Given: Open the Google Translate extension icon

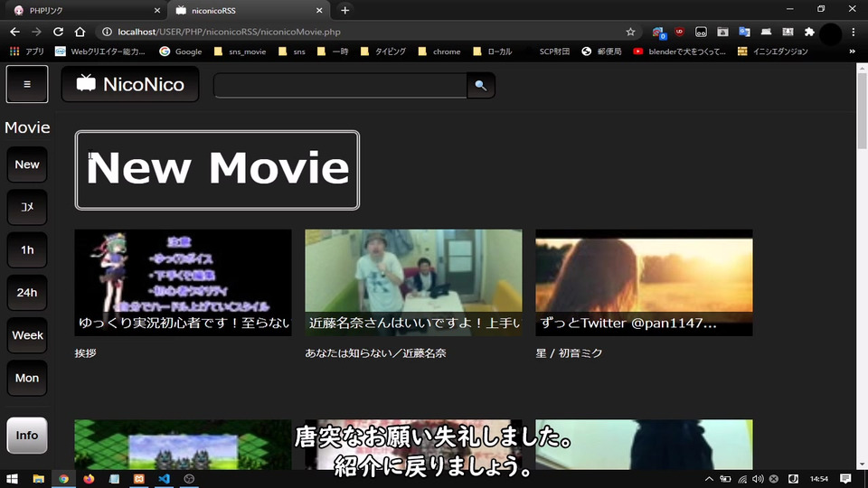Looking at the screenshot, I should tap(744, 33).
